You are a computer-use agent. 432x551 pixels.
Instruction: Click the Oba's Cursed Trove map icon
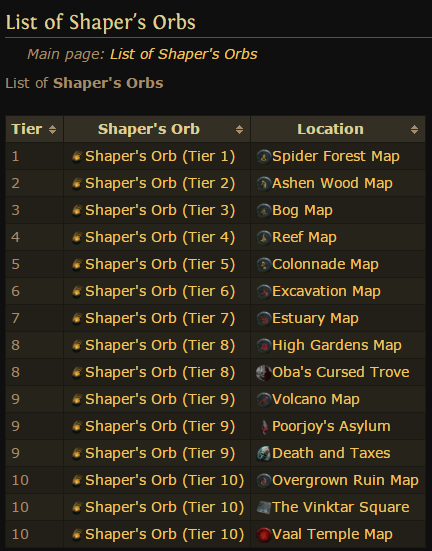[264, 372]
